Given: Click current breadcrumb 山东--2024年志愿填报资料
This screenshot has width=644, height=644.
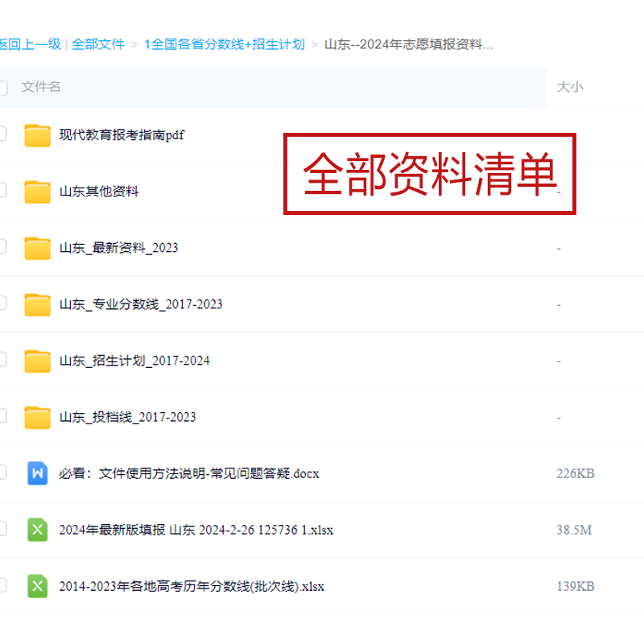Looking at the screenshot, I should [x=408, y=44].
